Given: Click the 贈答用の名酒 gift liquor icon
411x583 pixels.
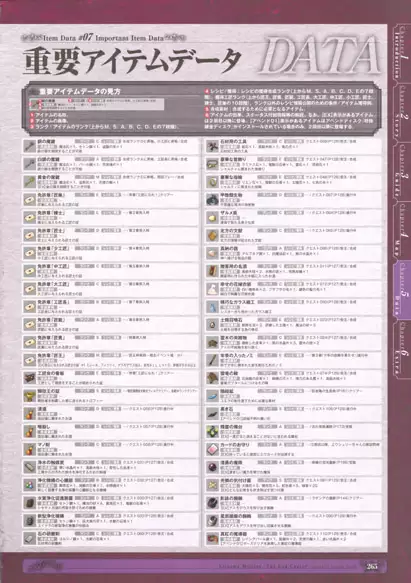Looking at the screenshot, I should [x=212, y=271].
